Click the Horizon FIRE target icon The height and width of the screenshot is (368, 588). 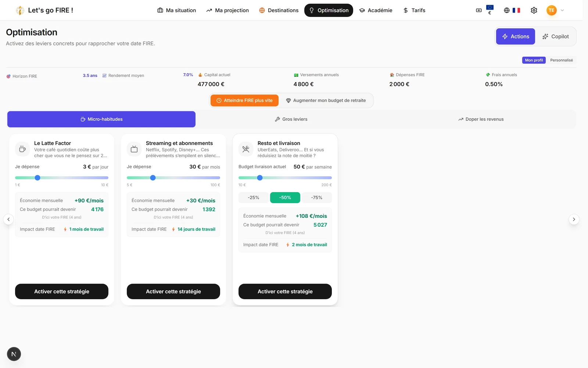(8, 76)
